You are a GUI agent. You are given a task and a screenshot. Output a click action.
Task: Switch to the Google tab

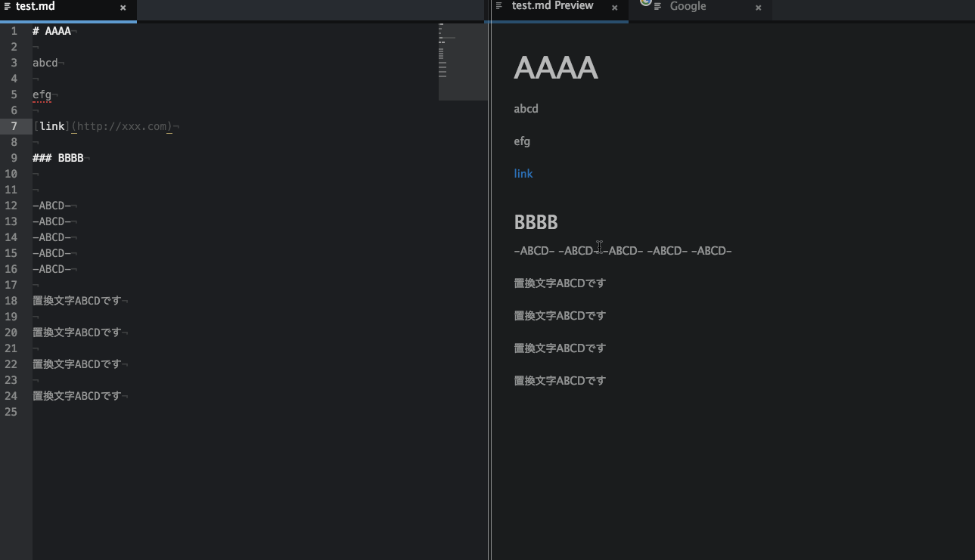tap(688, 7)
